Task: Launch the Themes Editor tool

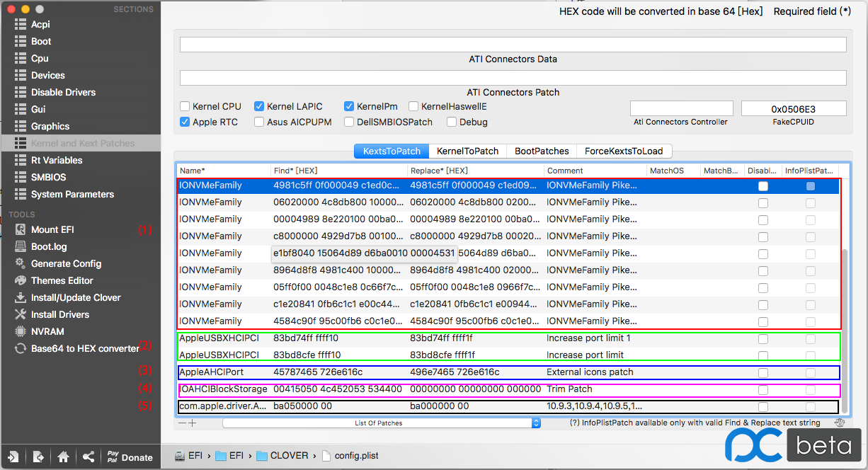Action: [x=62, y=280]
